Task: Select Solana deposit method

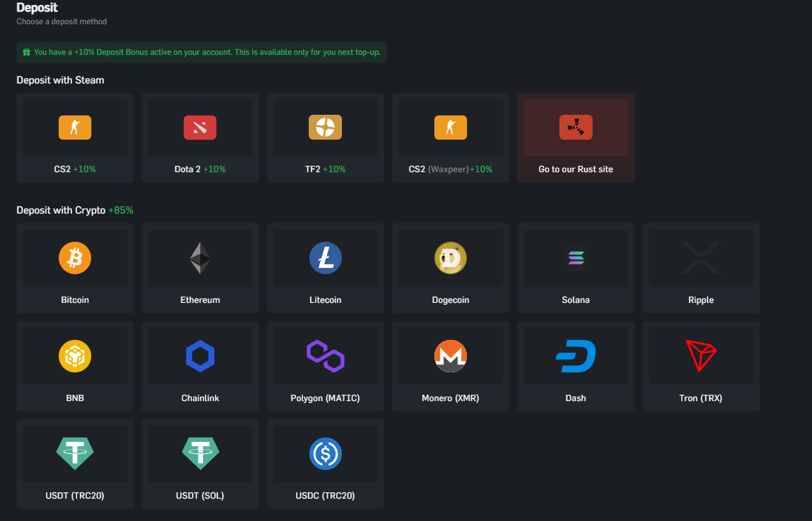Action: click(x=575, y=268)
